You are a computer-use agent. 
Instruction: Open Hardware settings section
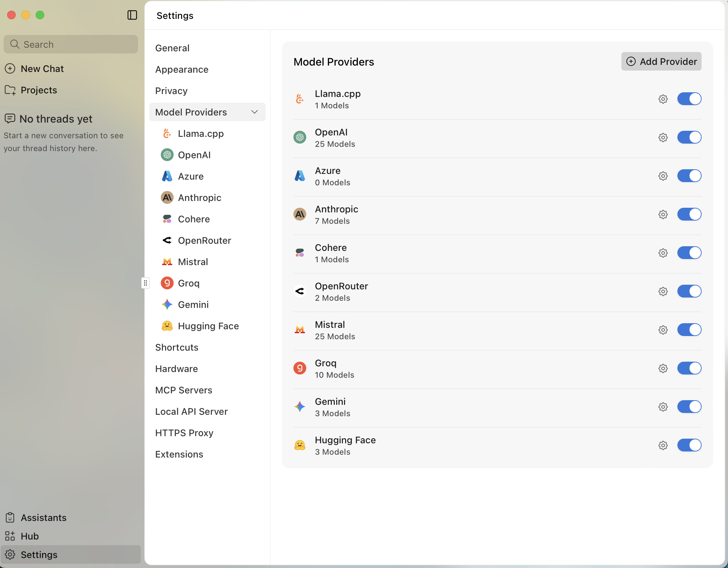(x=207, y=369)
